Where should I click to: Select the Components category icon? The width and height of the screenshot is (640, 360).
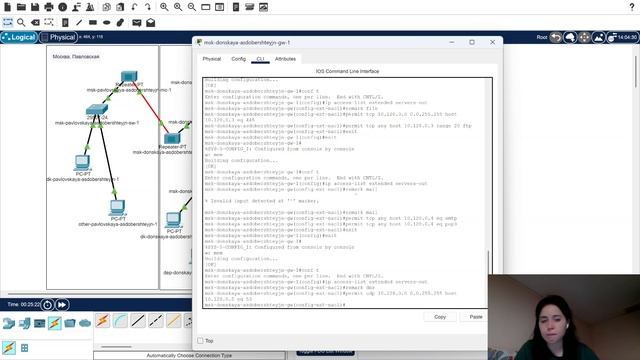click(40, 323)
